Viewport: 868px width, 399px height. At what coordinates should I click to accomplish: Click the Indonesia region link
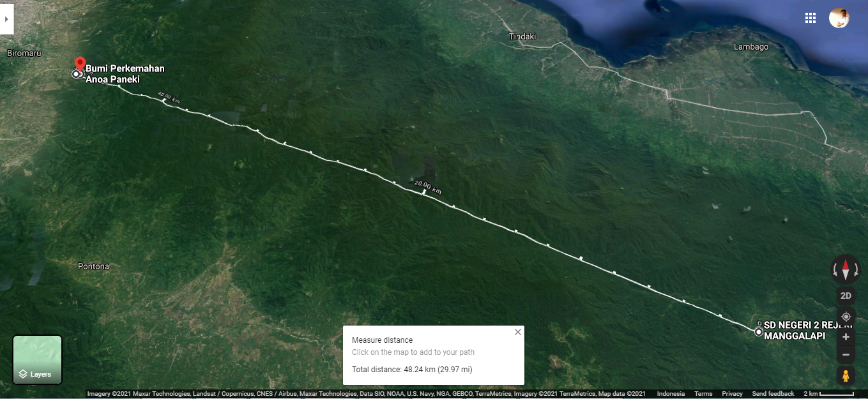click(671, 394)
